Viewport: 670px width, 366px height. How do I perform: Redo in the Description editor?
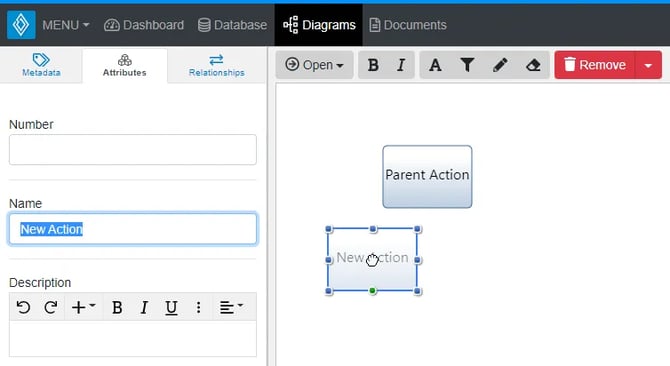[x=50, y=307]
